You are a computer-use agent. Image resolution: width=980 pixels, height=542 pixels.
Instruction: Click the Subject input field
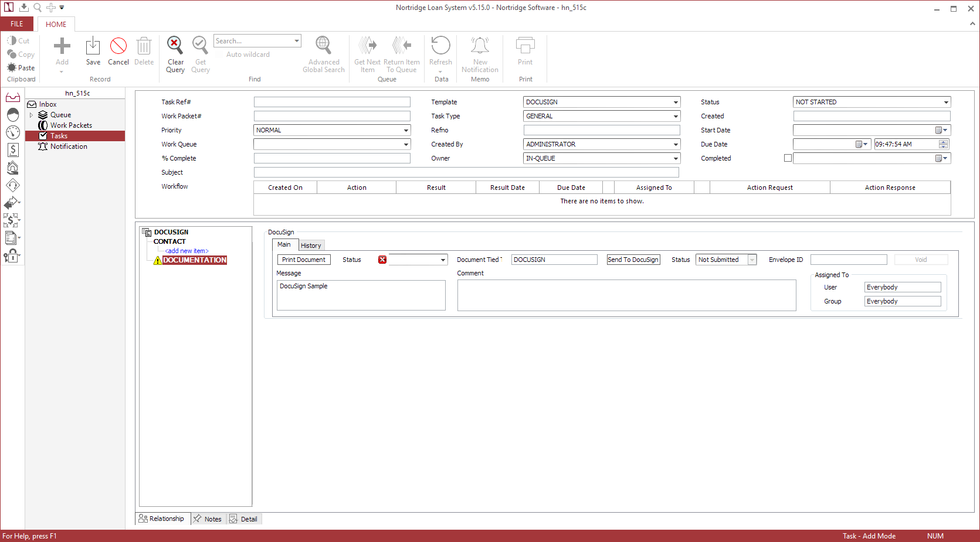[466, 172]
